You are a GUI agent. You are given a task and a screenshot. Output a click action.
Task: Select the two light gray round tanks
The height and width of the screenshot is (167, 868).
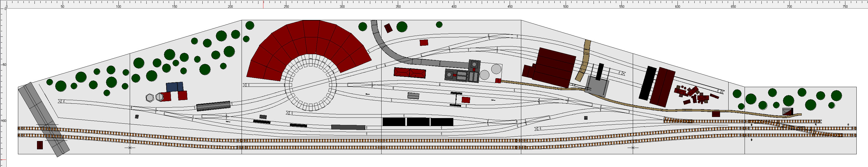click(x=490, y=72)
